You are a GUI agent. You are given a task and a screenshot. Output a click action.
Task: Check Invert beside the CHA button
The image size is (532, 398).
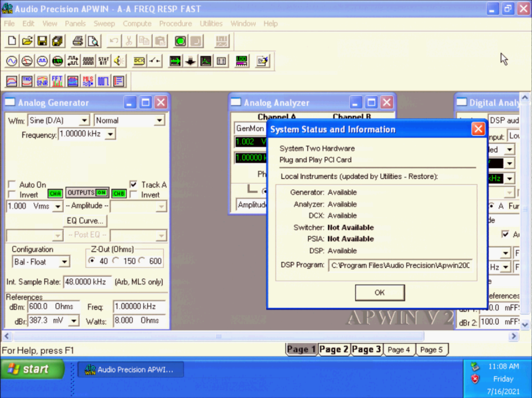(12, 194)
